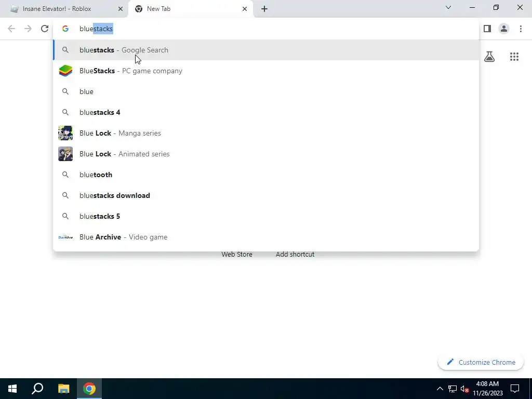The image size is (532, 399).
Task: Click the Blue Lock Animated series thumbnail
Action: (x=65, y=154)
